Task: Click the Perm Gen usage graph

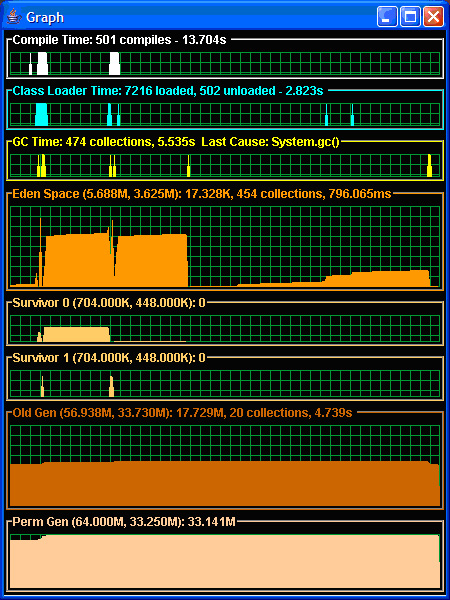Action: click(x=225, y=561)
